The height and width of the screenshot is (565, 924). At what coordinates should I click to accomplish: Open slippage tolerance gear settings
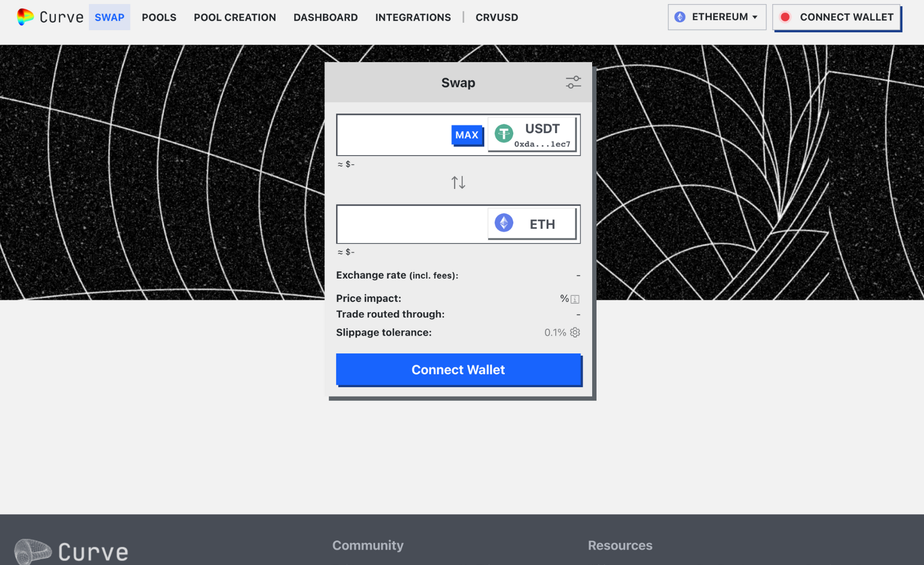(575, 332)
